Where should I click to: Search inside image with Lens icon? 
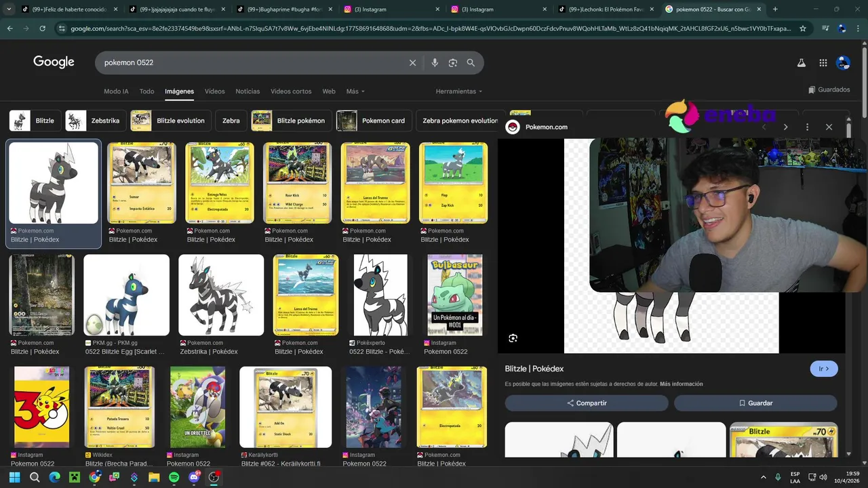pos(513,338)
